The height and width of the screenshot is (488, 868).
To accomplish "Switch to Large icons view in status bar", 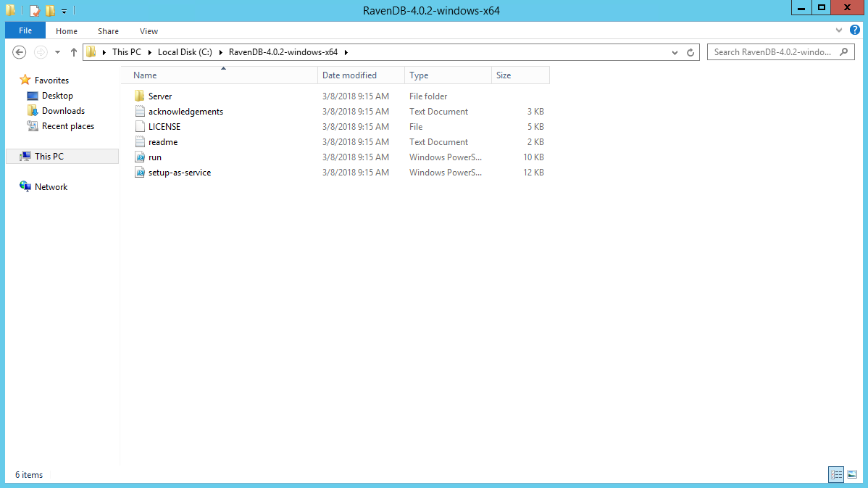I will click(x=852, y=475).
